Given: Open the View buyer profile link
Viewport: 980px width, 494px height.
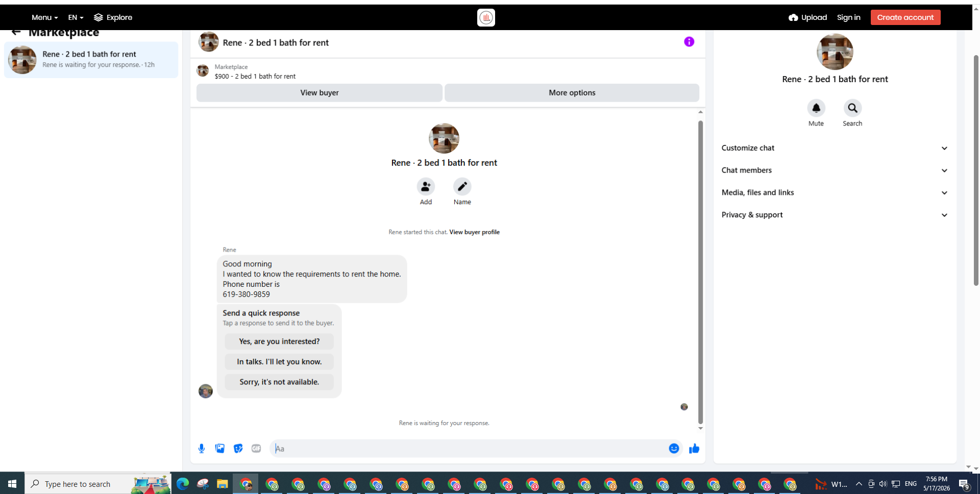Looking at the screenshot, I should click(474, 232).
